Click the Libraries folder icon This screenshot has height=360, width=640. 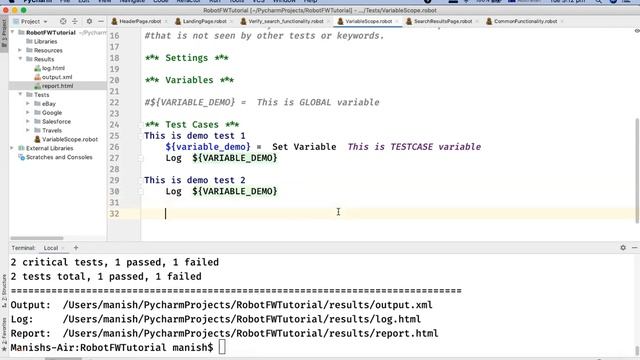pos(29,42)
